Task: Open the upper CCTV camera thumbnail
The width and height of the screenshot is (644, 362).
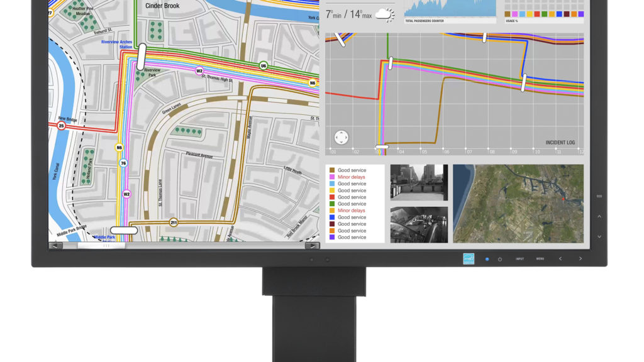Action: point(419,182)
